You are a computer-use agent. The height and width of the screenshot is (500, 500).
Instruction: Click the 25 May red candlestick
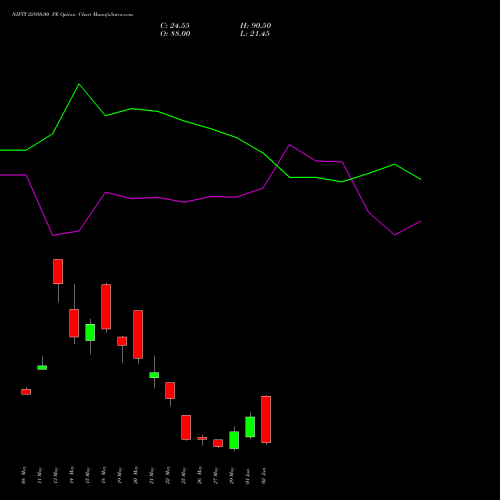point(186,427)
